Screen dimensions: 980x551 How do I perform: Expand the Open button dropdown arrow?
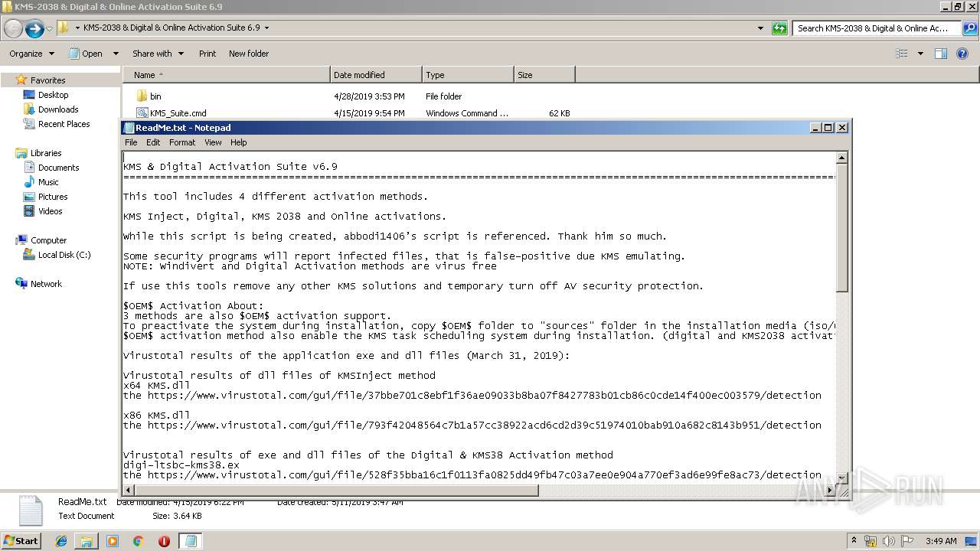click(116, 54)
